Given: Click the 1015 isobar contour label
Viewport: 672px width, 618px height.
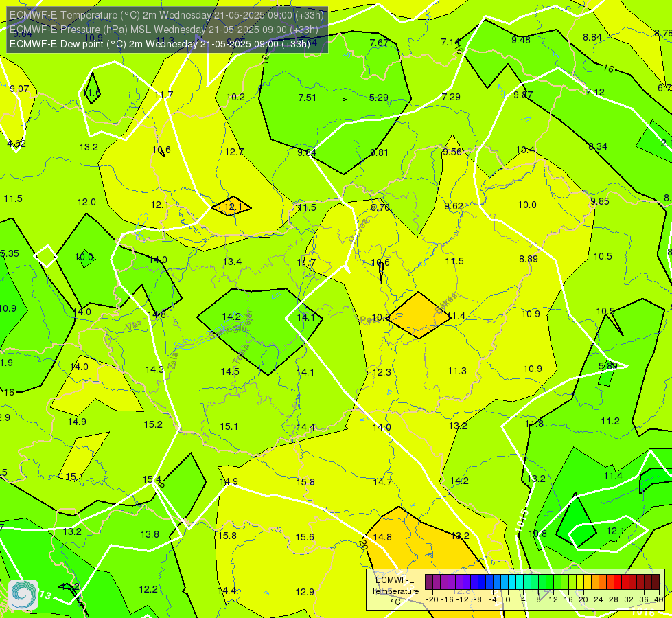Looking at the screenshot, I should coord(523,520).
